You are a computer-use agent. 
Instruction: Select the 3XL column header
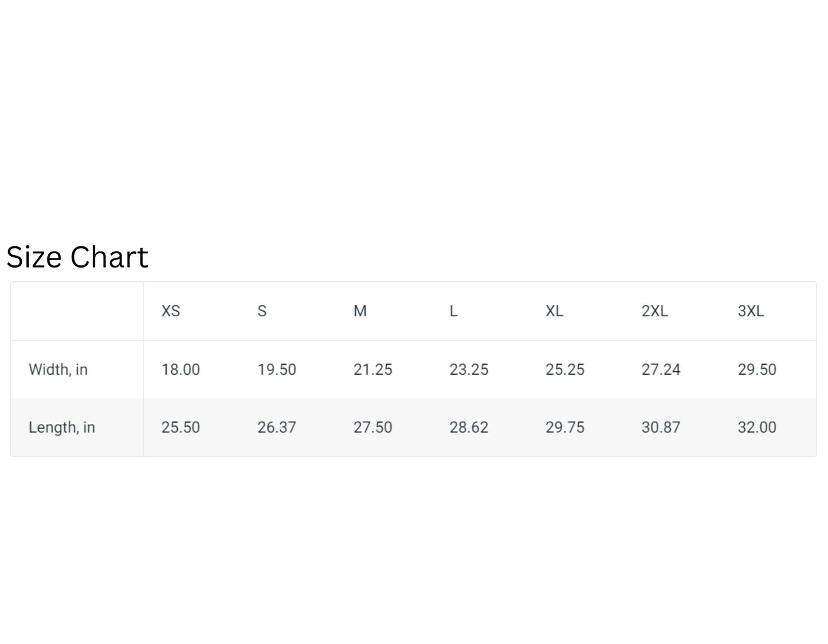[x=751, y=311]
